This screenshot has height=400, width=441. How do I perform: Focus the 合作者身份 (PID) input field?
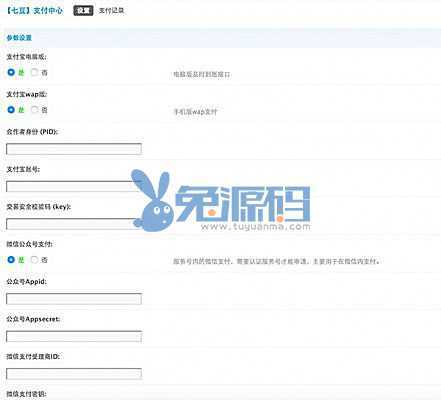tap(74, 149)
